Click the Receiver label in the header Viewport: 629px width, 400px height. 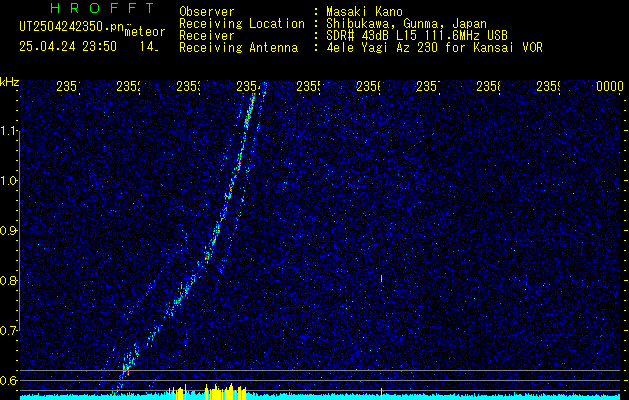click(207, 36)
